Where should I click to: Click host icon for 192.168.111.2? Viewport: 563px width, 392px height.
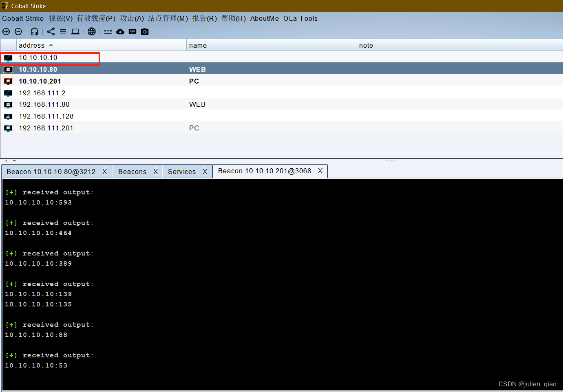pos(8,93)
